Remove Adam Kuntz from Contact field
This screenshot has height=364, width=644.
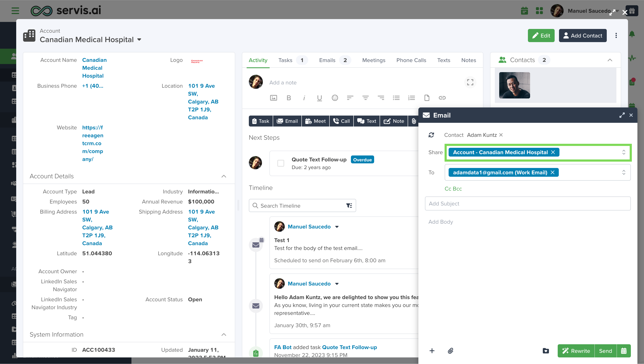click(x=501, y=135)
